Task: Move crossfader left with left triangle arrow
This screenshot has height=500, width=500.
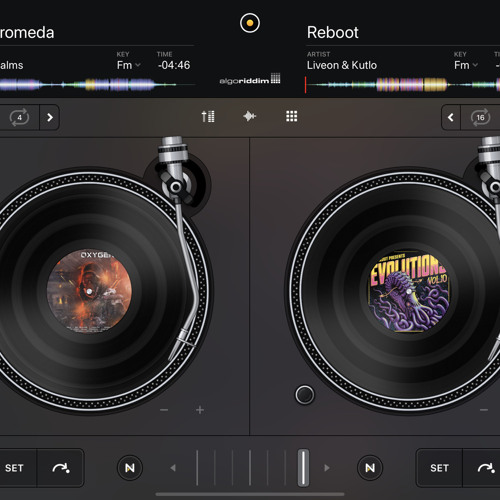Action: (x=173, y=468)
